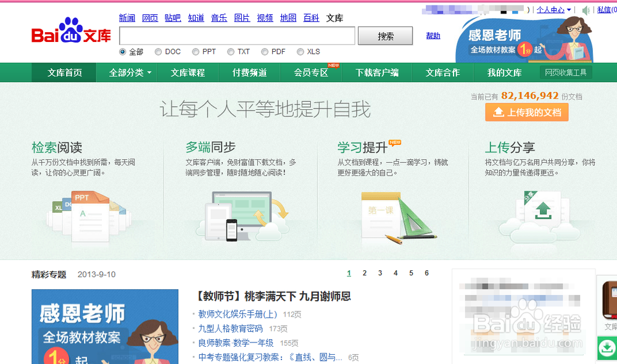
Task: Open the 百科 link
Action: point(311,18)
